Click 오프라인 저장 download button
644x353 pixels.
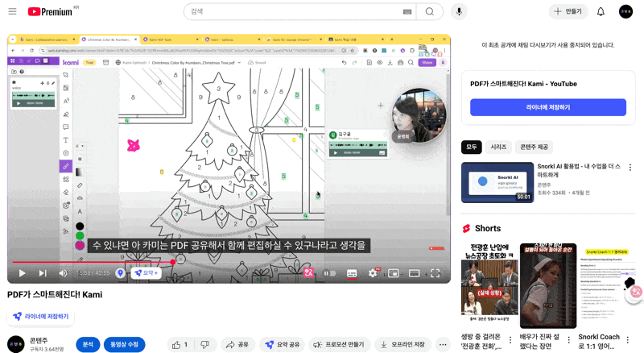pyautogui.click(x=402, y=344)
